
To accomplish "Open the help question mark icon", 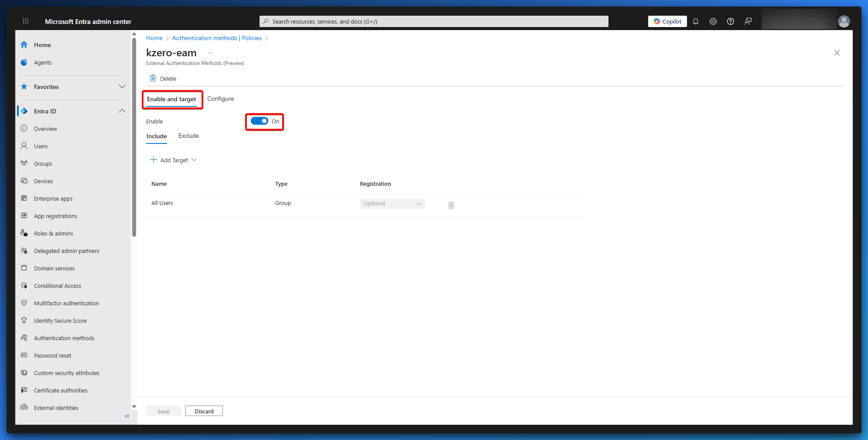I will point(731,21).
